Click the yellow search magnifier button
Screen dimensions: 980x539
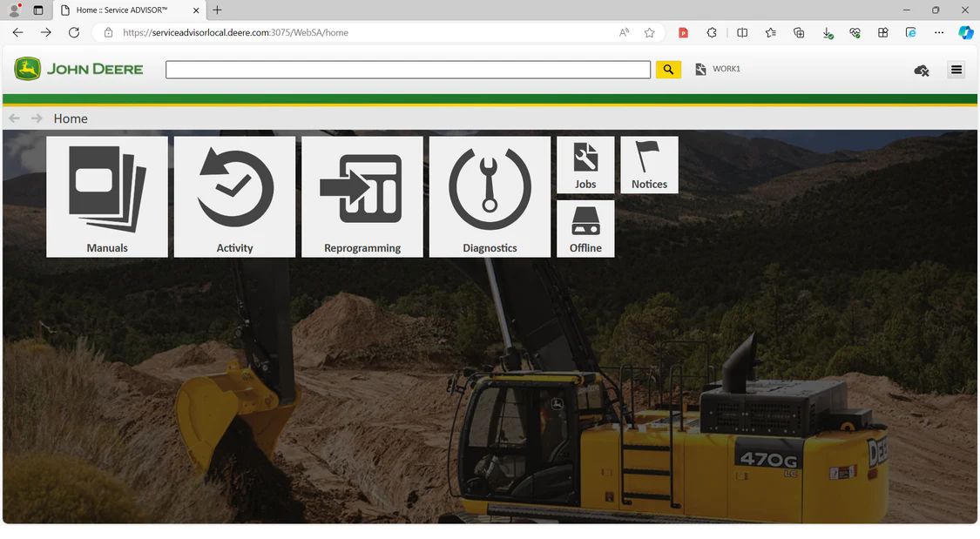coord(668,70)
